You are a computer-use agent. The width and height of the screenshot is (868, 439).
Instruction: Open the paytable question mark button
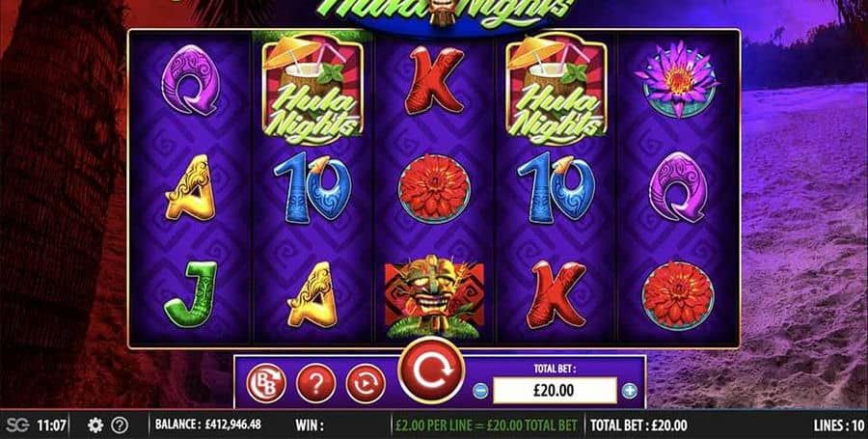coord(315,383)
